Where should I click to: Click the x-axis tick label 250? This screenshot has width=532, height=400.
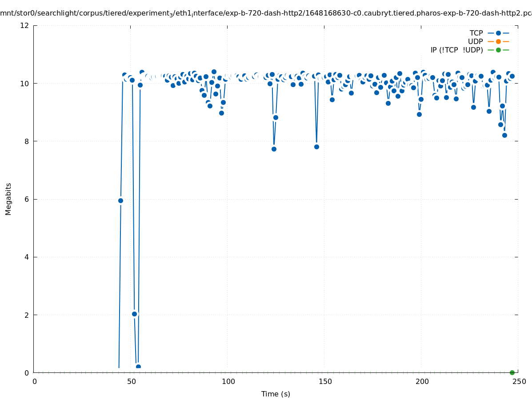click(519, 381)
